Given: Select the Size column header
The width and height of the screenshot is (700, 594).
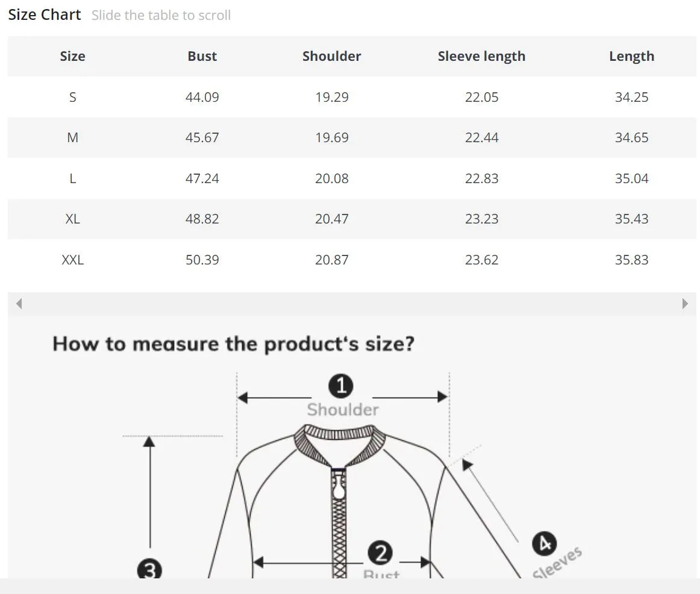Looking at the screenshot, I should point(72,56).
